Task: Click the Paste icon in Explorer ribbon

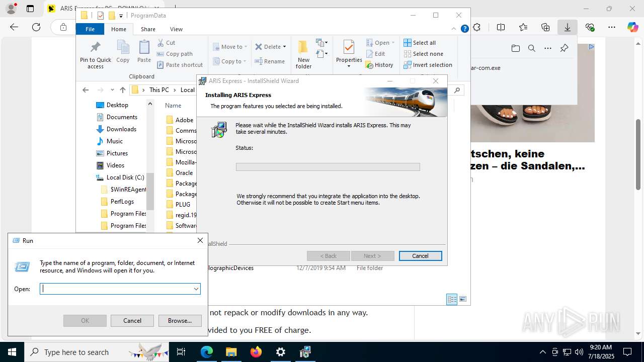Action: (144, 52)
